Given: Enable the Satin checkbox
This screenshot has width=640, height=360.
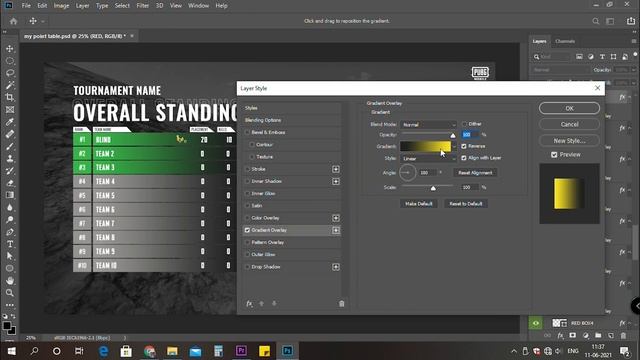Looking at the screenshot, I should [247, 206].
